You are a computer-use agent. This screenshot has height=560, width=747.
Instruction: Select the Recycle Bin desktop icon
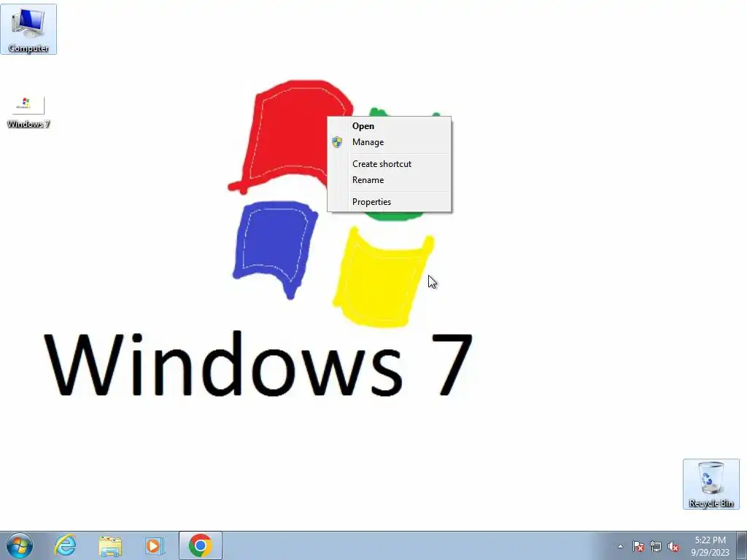point(711,484)
